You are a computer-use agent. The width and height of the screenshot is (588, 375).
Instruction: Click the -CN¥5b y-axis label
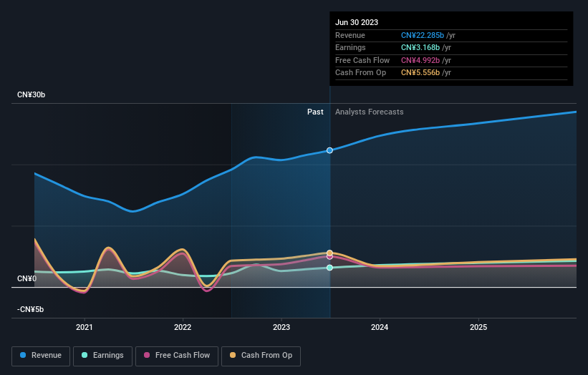(30, 309)
